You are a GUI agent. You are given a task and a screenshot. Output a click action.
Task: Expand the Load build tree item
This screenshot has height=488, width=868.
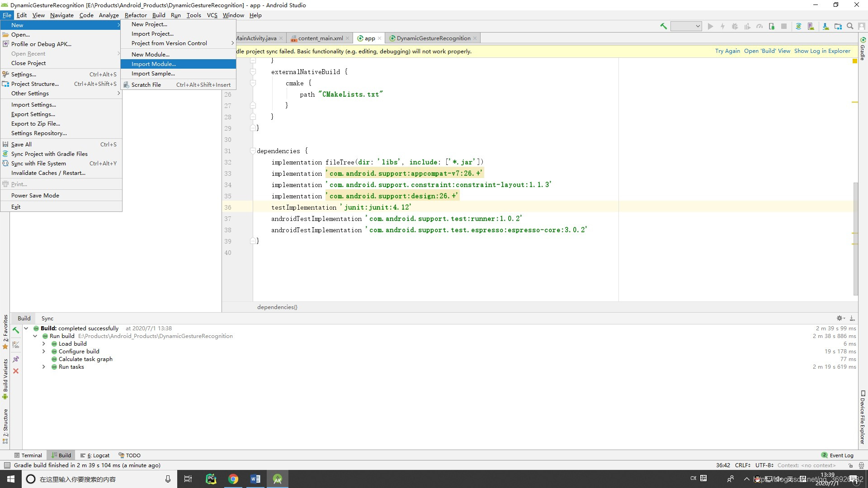pyautogui.click(x=43, y=344)
